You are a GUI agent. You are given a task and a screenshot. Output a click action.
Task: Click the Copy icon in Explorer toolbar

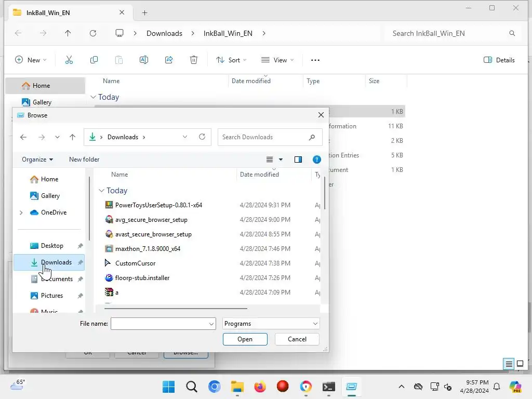[94, 60]
